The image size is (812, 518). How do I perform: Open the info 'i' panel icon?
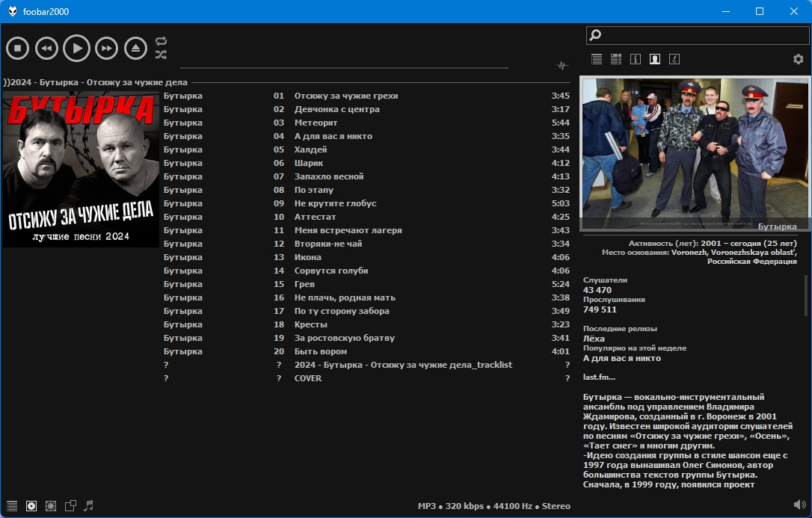[636, 59]
